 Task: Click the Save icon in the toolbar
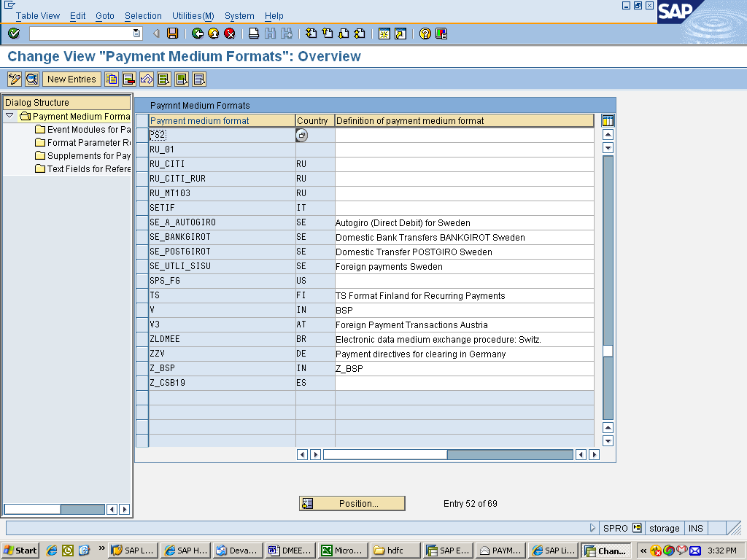click(171, 32)
